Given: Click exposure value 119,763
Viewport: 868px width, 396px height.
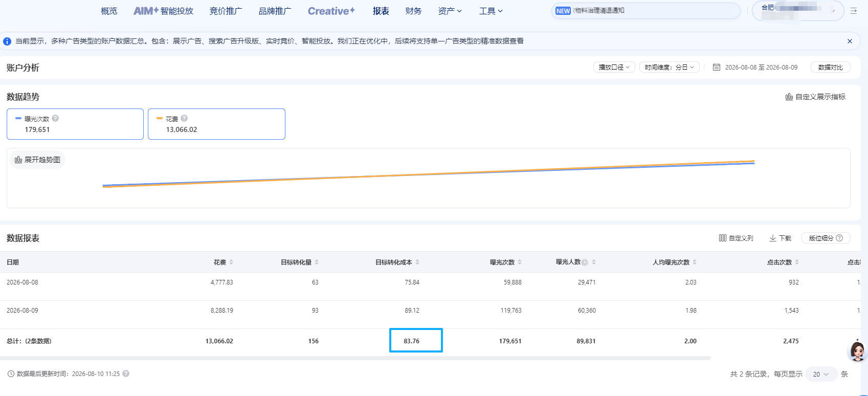Looking at the screenshot, I should pyautogui.click(x=511, y=310).
